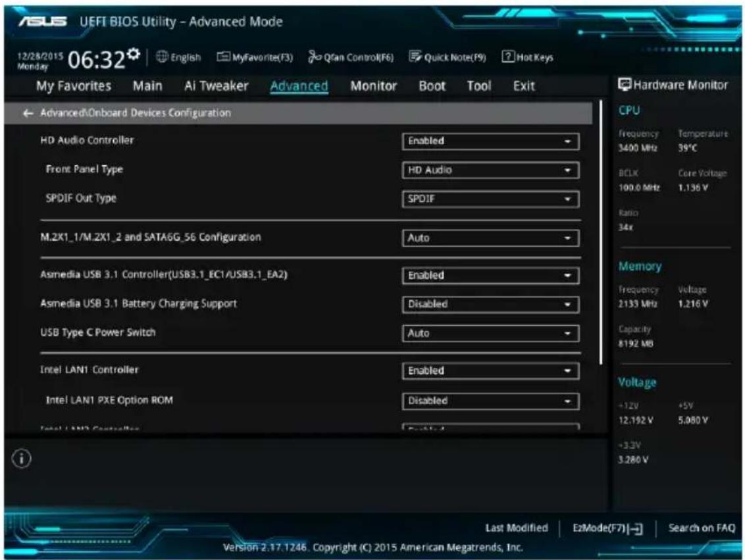Click the MyFavorite folder icon
The image size is (745, 560).
(x=223, y=57)
